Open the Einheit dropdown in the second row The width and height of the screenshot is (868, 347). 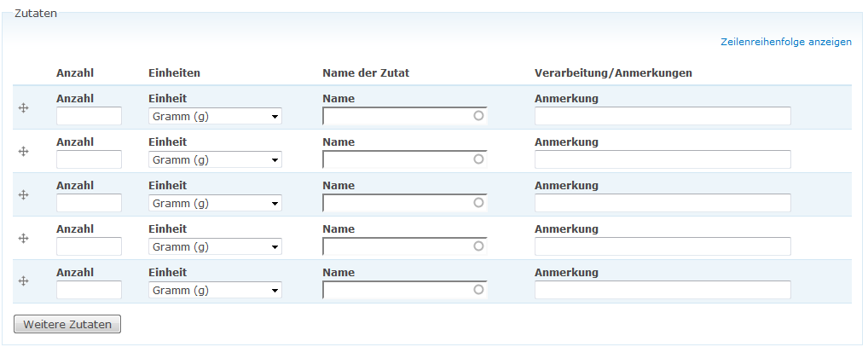pyautogui.click(x=215, y=159)
